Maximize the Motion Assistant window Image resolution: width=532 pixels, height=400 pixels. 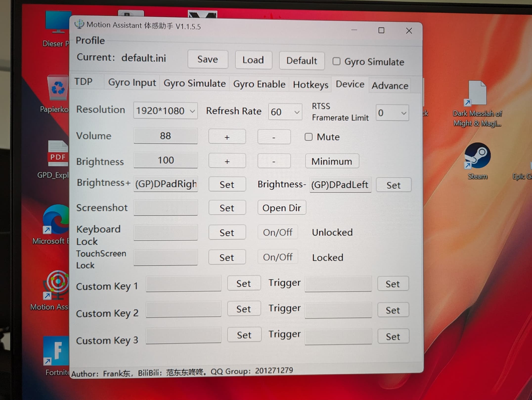381,30
